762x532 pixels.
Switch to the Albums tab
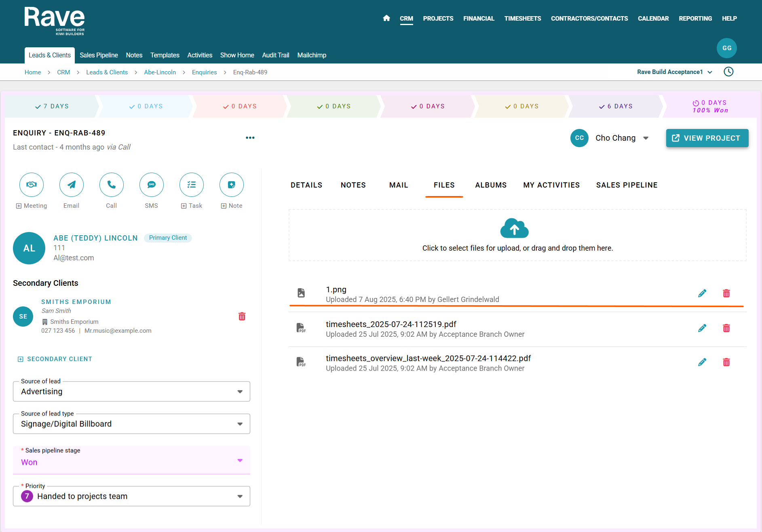[491, 185]
